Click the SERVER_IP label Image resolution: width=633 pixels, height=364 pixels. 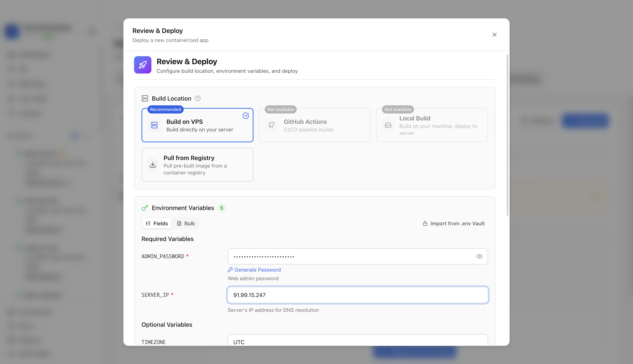pos(155,295)
